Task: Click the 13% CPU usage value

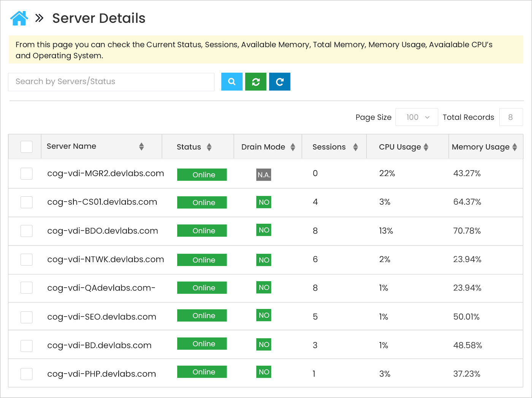Action: click(x=386, y=231)
